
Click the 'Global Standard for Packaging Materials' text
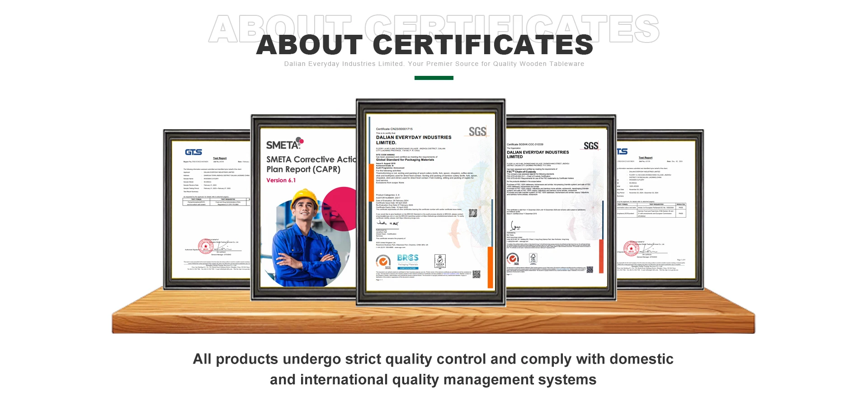click(405, 160)
